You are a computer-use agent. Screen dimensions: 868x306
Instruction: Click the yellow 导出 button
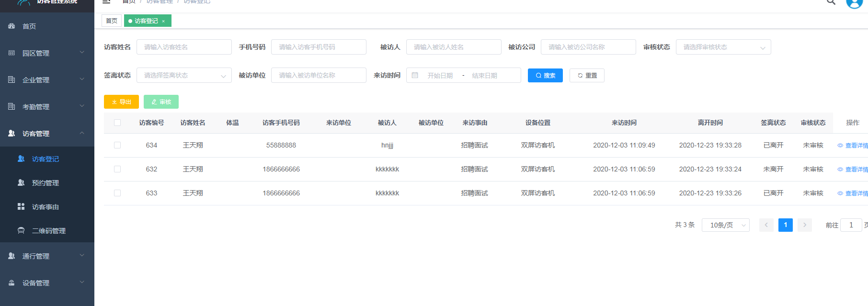[x=121, y=102]
